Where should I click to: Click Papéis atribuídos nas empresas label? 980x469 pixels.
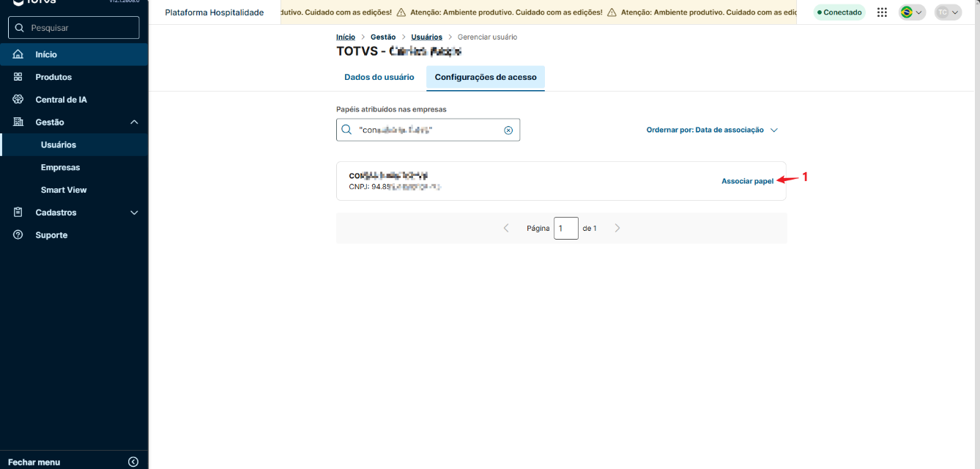point(391,109)
